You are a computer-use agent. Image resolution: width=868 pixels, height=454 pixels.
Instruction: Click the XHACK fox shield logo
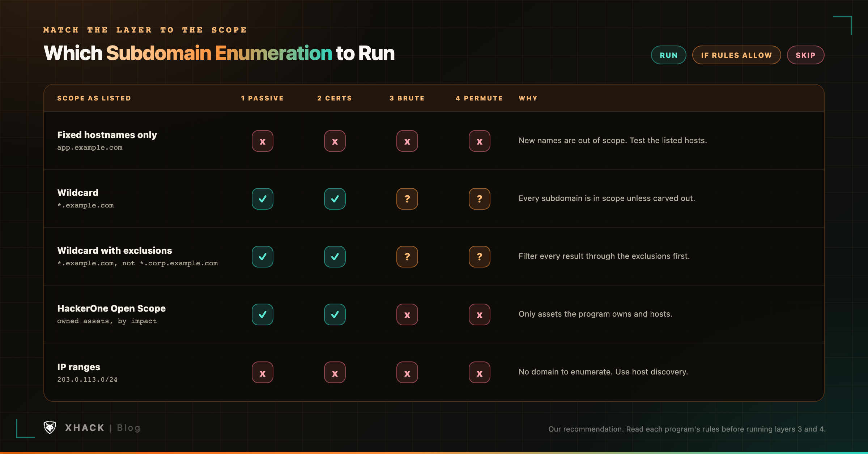[50, 428]
